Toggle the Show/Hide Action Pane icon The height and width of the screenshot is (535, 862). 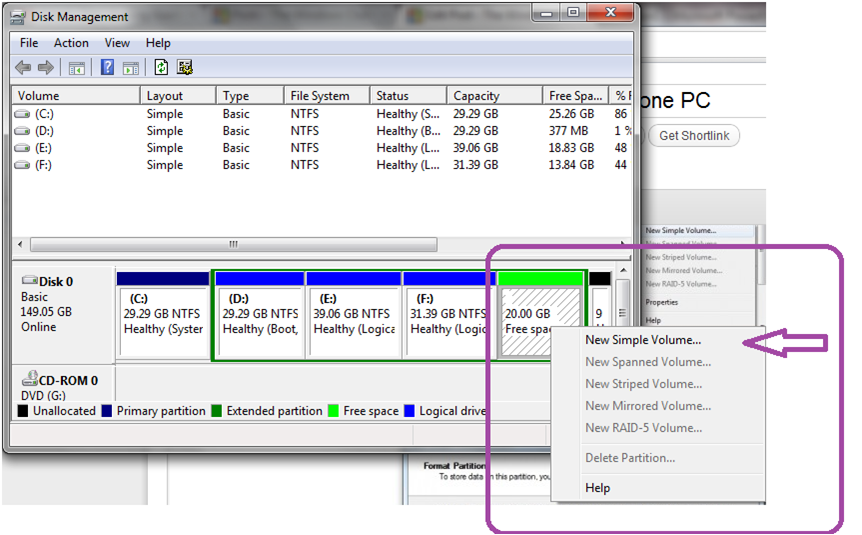pos(131,69)
